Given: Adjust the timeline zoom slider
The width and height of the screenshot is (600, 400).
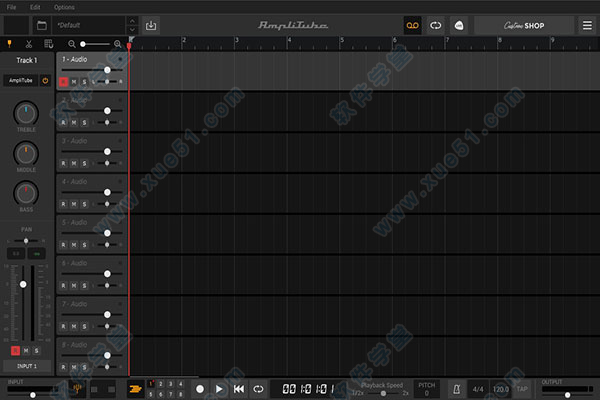Looking at the screenshot, I should click(96, 44).
